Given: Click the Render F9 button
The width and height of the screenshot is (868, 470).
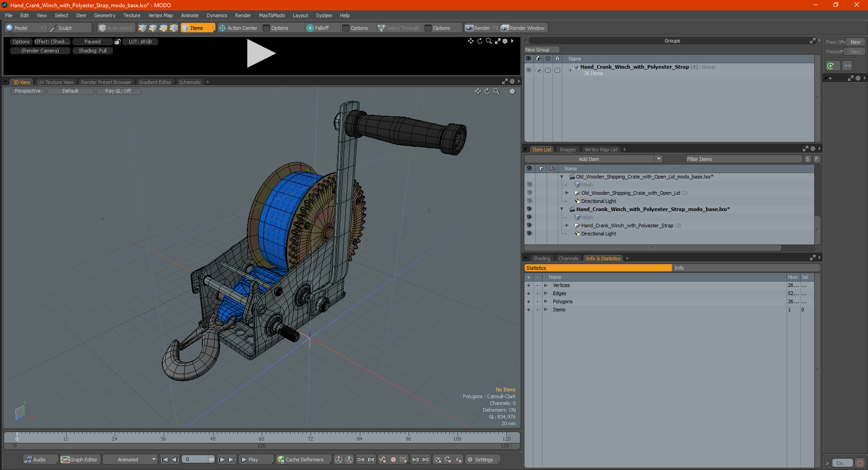Looking at the screenshot, I should click(481, 28).
